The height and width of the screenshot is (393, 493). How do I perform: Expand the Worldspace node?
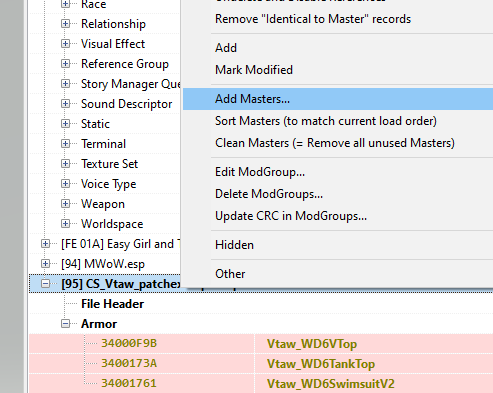pyautogui.click(x=66, y=224)
